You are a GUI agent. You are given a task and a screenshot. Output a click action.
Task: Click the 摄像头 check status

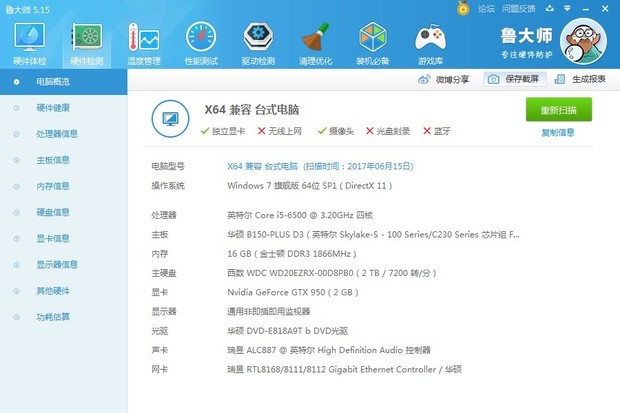point(336,131)
